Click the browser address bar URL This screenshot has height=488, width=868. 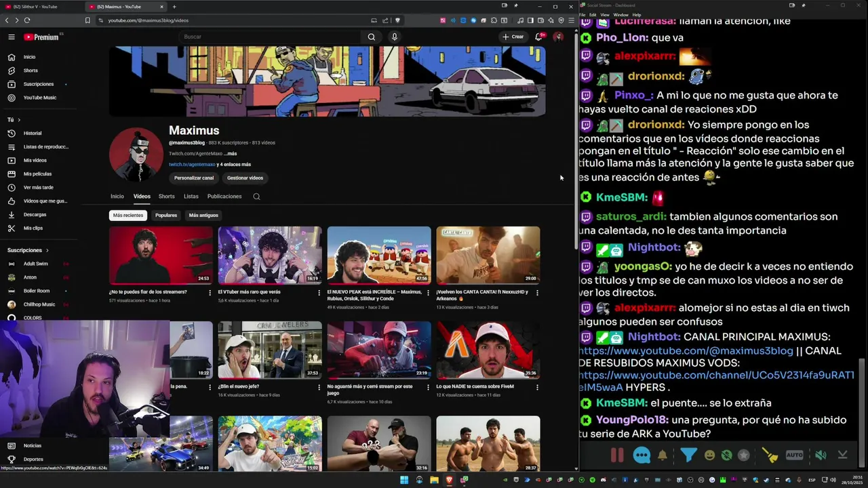click(149, 20)
